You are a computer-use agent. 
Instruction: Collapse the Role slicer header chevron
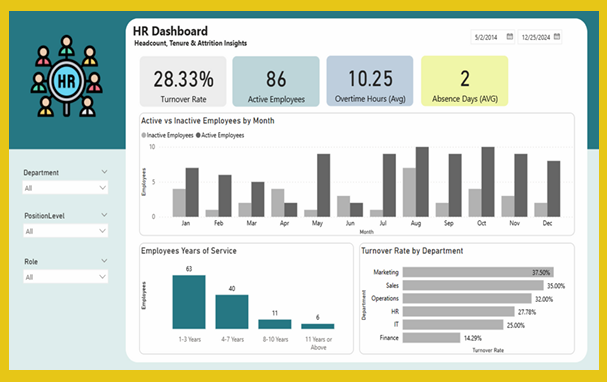(x=104, y=261)
